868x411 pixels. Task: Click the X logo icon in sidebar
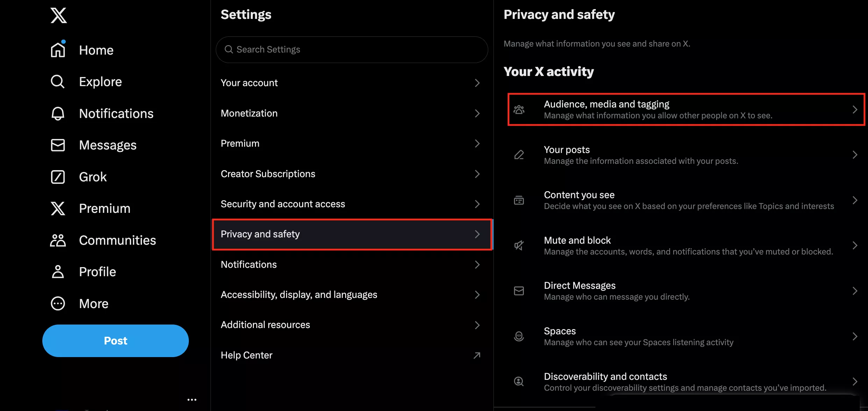(x=58, y=14)
